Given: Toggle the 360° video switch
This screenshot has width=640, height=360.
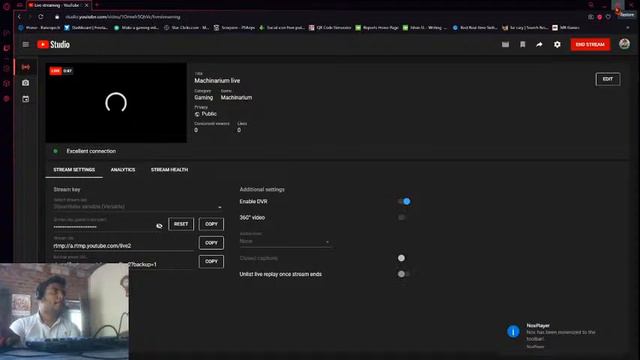Looking at the screenshot, I should [403, 218].
